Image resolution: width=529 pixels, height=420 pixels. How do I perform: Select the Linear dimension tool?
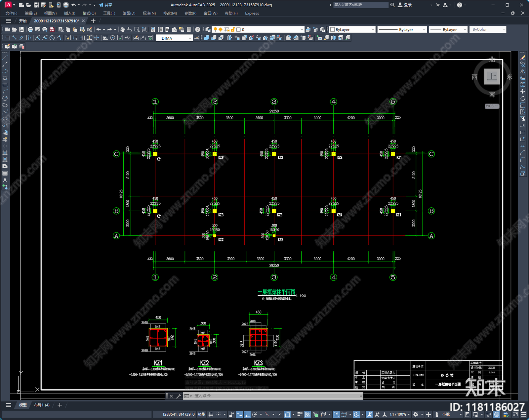click(7, 38)
